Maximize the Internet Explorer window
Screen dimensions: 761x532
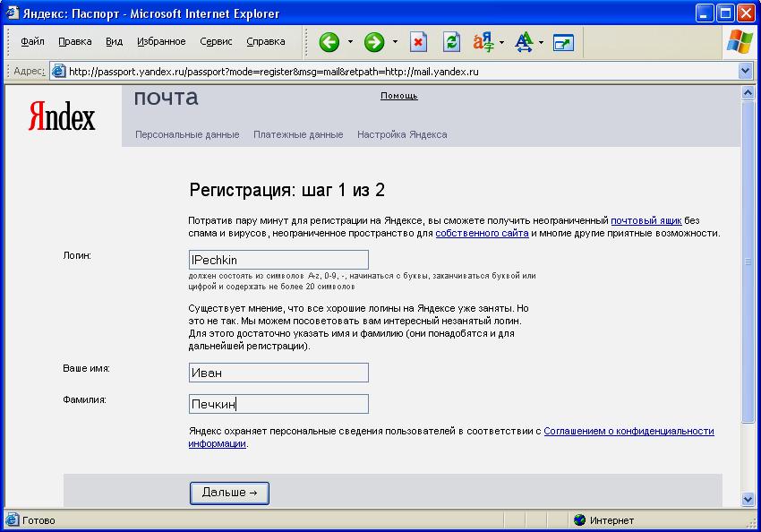725,13
